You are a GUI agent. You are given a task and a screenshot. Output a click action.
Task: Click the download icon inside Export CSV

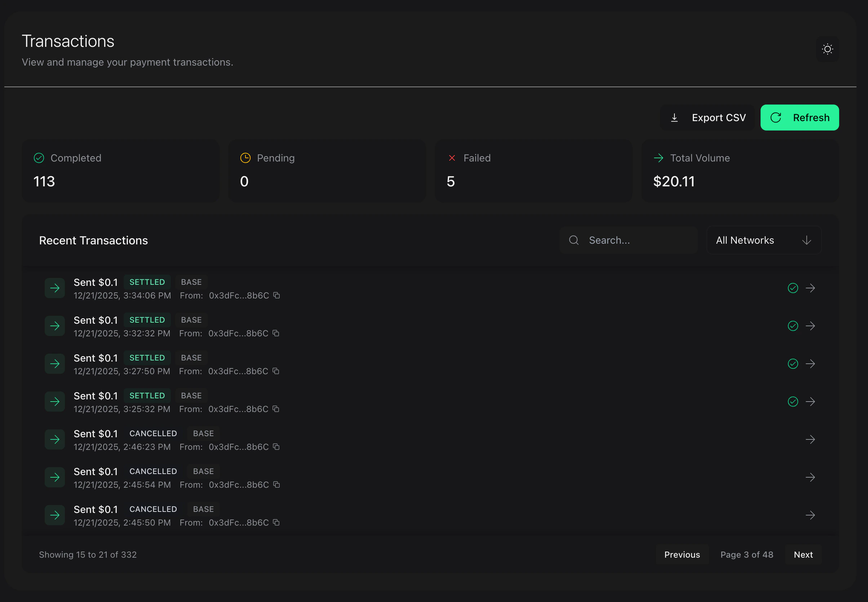[674, 117]
